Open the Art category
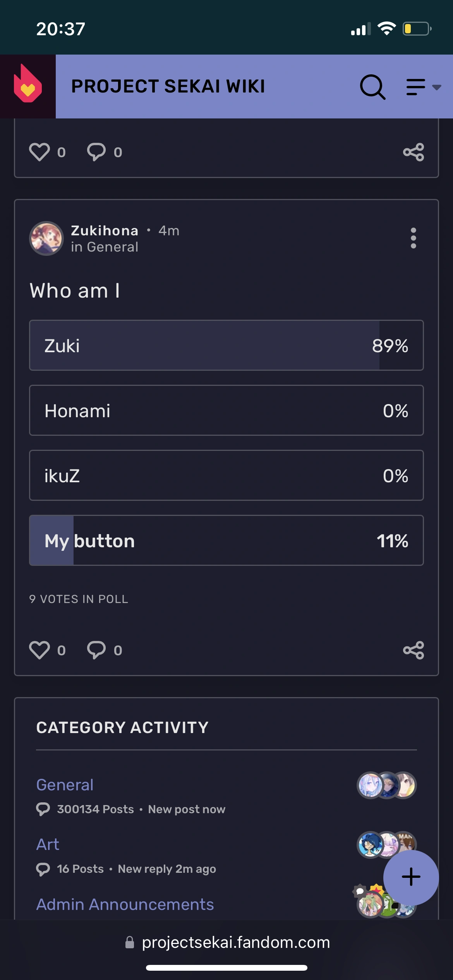Screen dimensions: 453x980 click(x=48, y=845)
